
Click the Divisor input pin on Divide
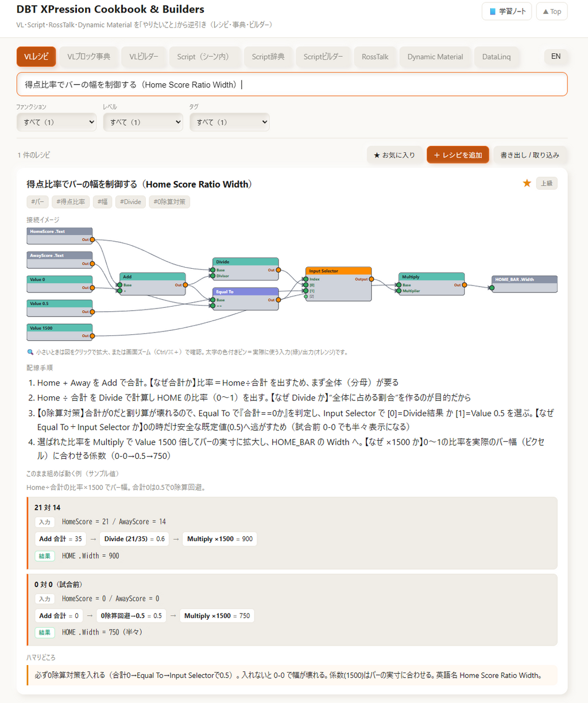(213, 276)
